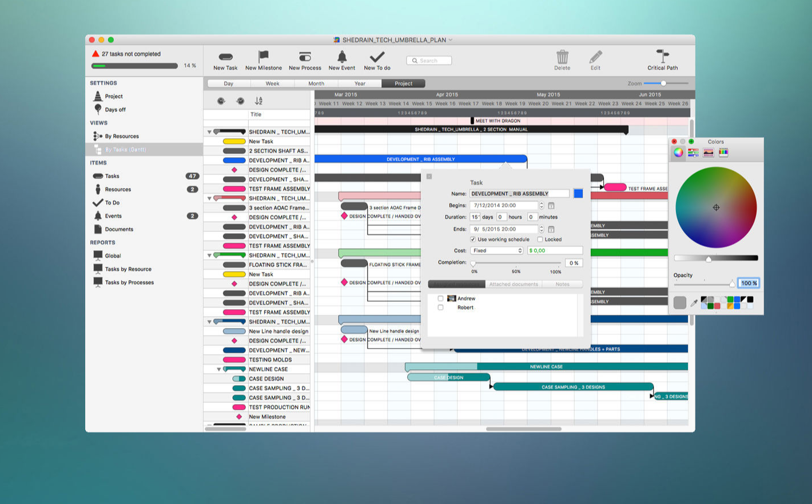Enable the Locked checkbox

pyautogui.click(x=540, y=239)
